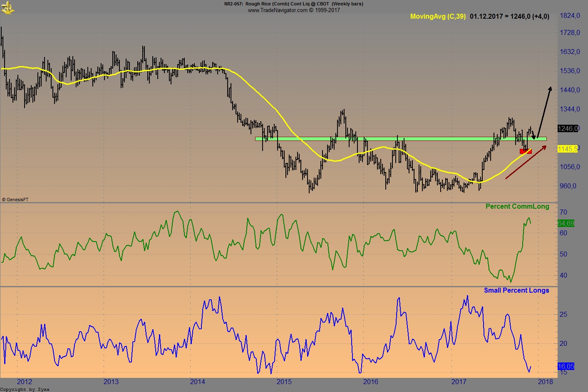This screenshot has width=588, height=392.
Task: Click the 2014 year label on time axis
Action: point(198,382)
